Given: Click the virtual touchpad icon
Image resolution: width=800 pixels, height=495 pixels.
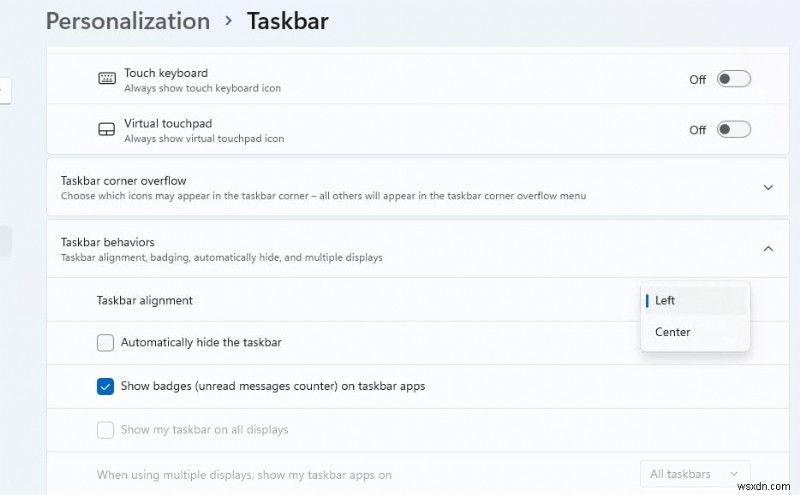Looking at the screenshot, I should [107, 130].
